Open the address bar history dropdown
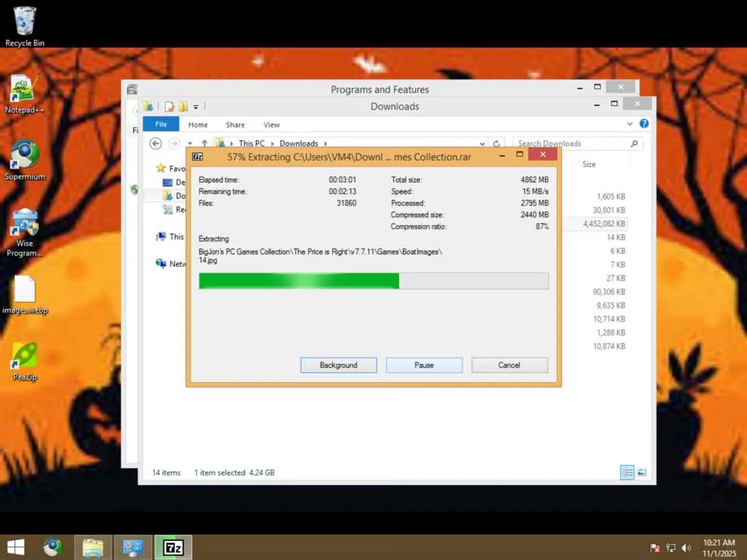747x560 pixels. pyautogui.click(x=482, y=143)
